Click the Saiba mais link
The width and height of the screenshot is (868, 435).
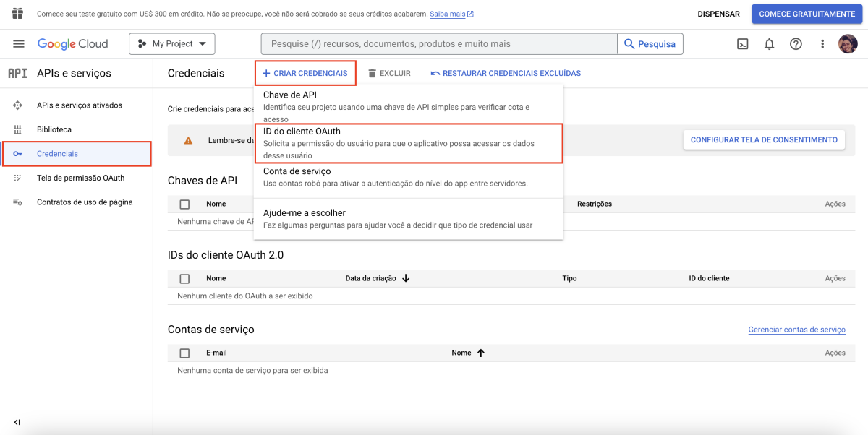(451, 14)
